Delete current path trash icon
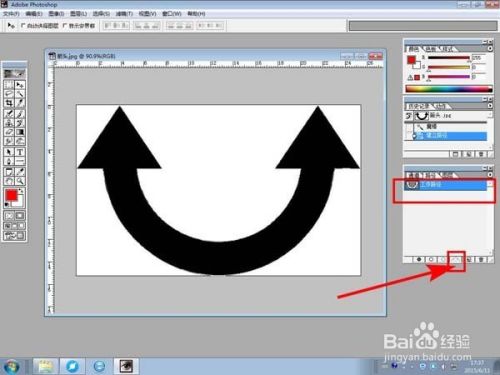 (x=481, y=259)
